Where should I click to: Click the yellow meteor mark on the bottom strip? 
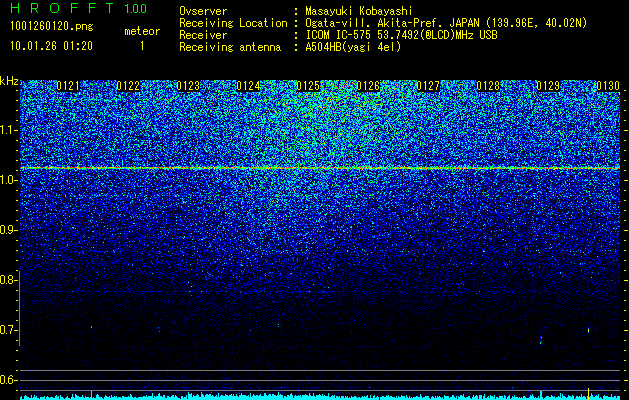coord(588,393)
